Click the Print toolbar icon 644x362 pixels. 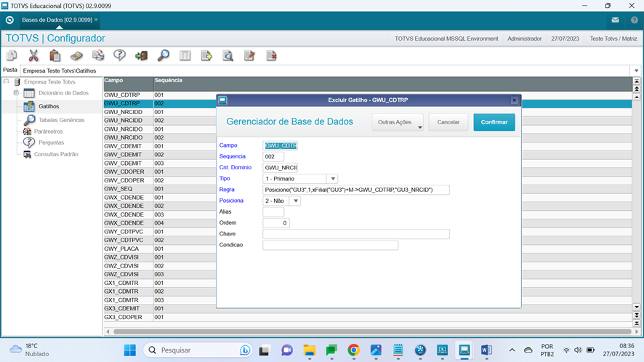coord(98,55)
